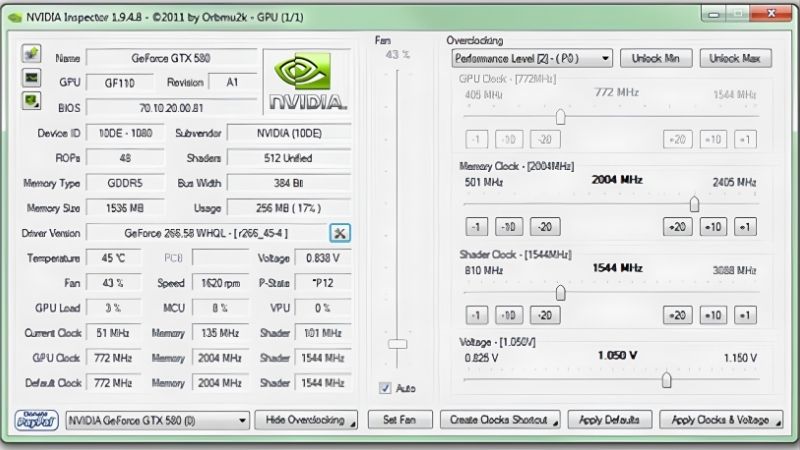Decrease Shader Clock by 20 MHz
Image resolution: width=800 pixels, height=450 pixels.
545,315
